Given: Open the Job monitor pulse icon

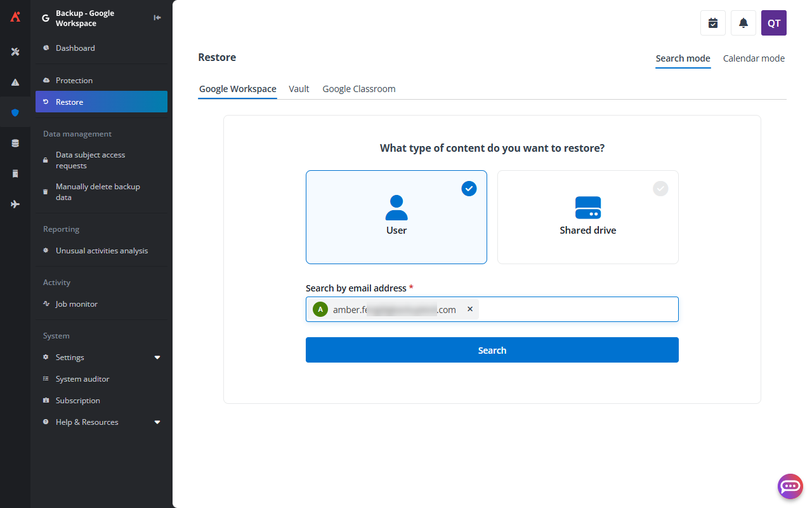Looking at the screenshot, I should click(x=46, y=304).
